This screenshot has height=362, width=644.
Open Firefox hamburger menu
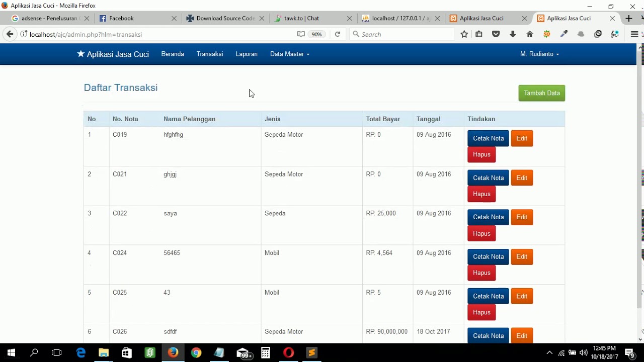(634, 34)
